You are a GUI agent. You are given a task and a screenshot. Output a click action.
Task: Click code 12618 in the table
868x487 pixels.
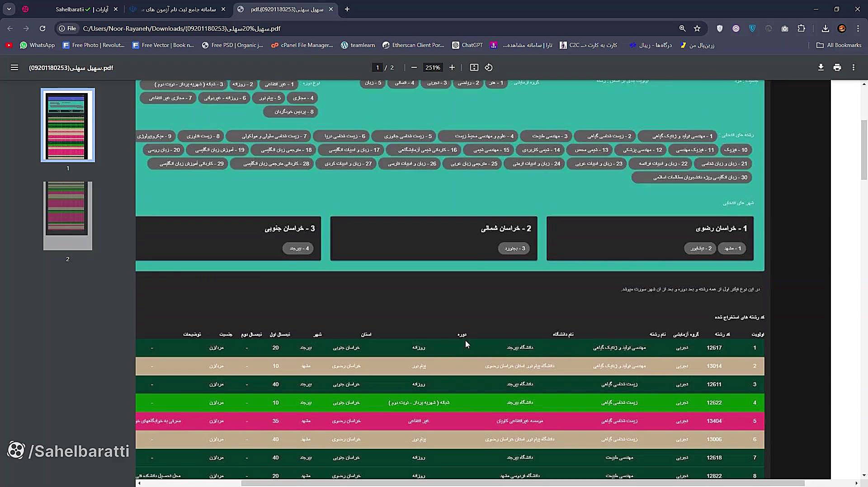point(714,458)
